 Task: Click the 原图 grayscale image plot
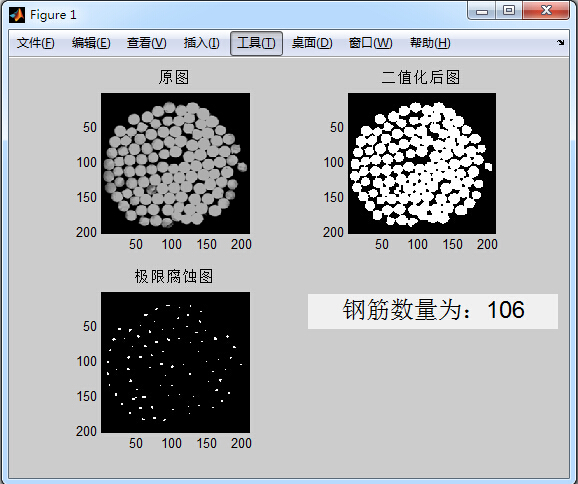pos(175,163)
